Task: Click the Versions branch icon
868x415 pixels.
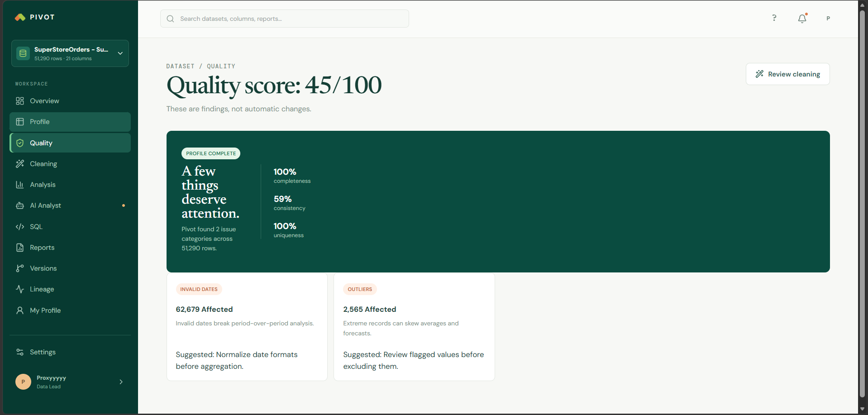Action: pyautogui.click(x=20, y=268)
